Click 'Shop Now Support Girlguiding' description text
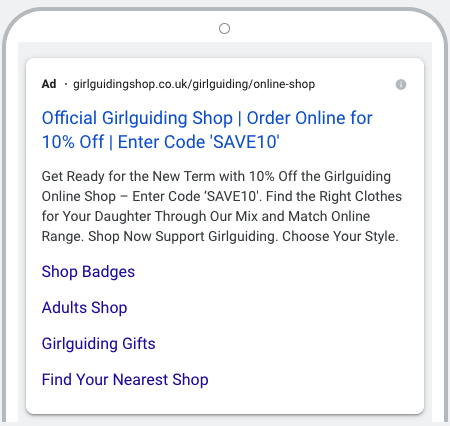This screenshot has width=450, height=426. coord(182,236)
